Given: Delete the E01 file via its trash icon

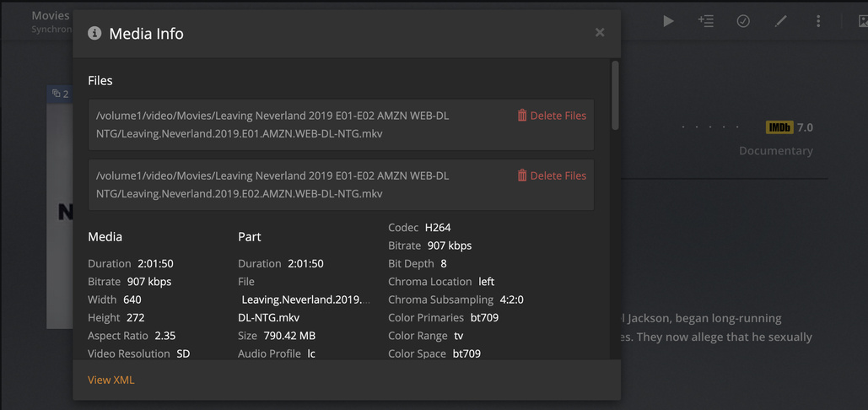Looking at the screenshot, I should tap(522, 116).
